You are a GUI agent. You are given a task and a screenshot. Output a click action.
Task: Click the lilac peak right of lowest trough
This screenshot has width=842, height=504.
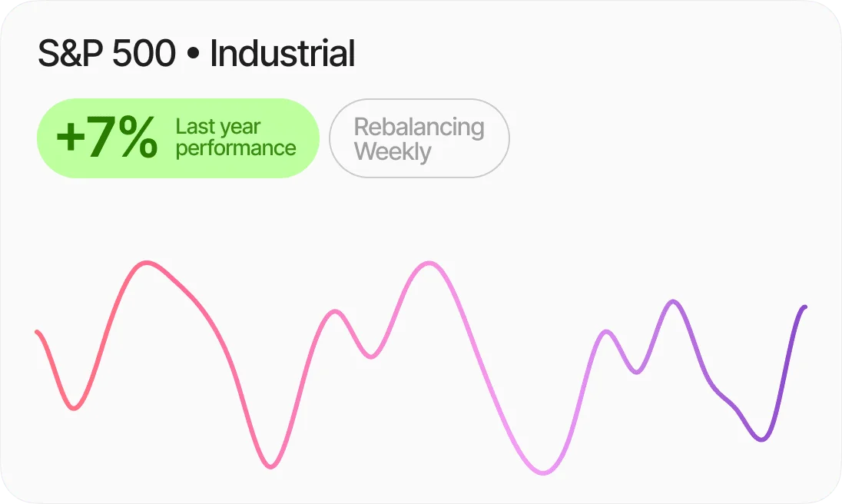click(x=607, y=332)
